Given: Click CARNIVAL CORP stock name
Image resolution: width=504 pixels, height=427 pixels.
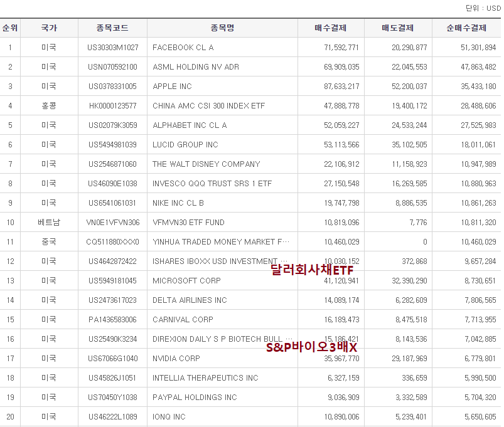Looking at the screenshot, I should coord(183,319).
